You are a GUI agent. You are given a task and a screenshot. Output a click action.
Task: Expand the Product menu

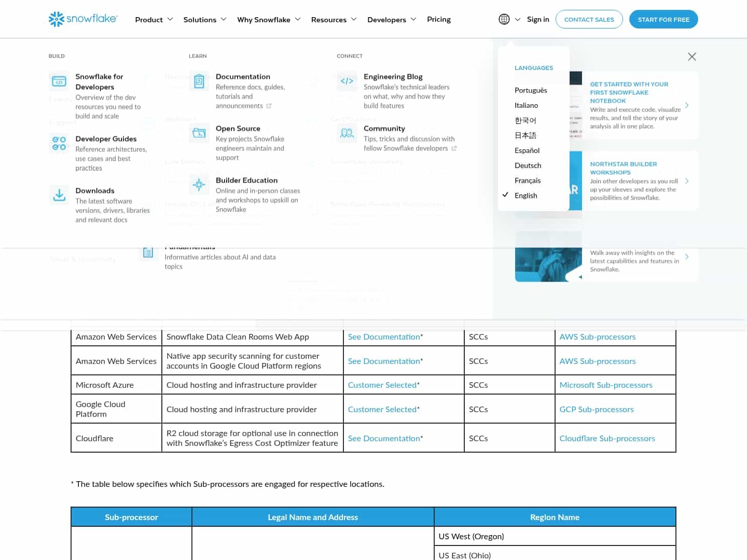click(x=154, y=20)
